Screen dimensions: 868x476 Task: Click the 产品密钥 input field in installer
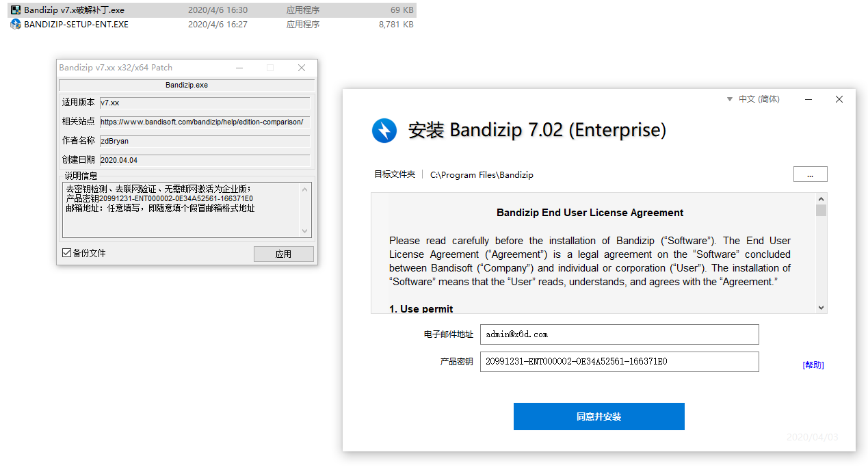pyautogui.click(x=620, y=362)
